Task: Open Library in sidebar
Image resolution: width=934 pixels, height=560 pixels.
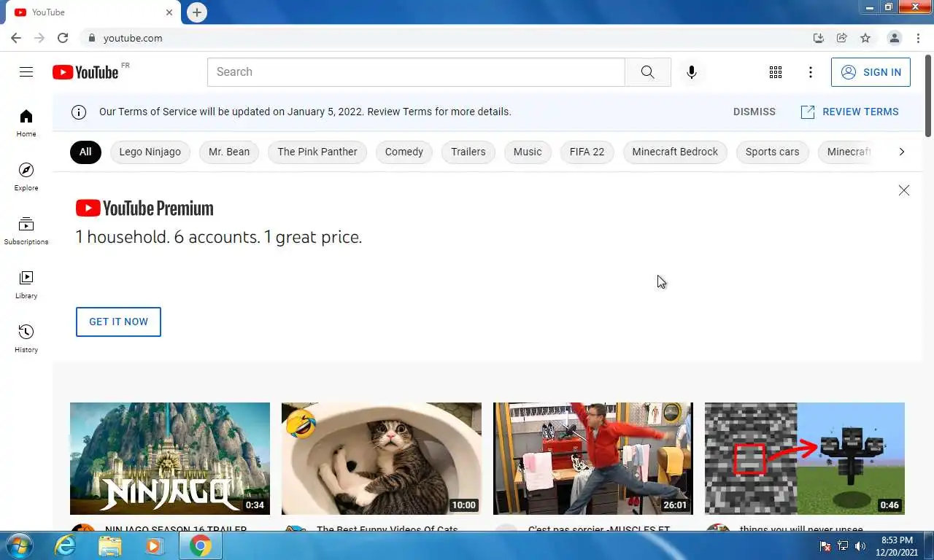Action: pyautogui.click(x=26, y=285)
